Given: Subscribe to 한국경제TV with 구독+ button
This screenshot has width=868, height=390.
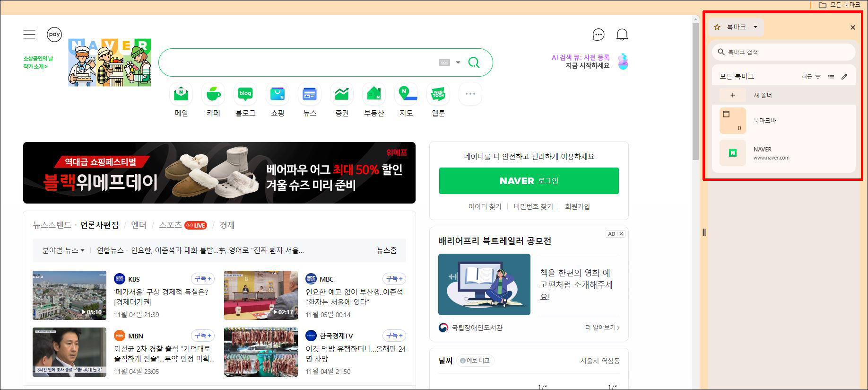Looking at the screenshot, I should [x=394, y=336].
